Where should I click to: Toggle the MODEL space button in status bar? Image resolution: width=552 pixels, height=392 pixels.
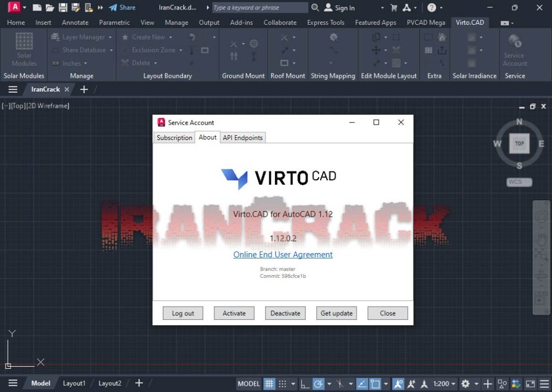coord(248,383)
